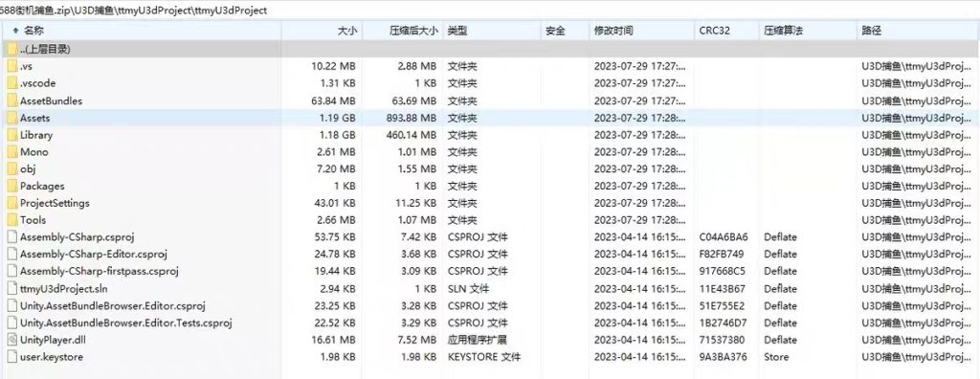Select the Unity.AssetBundleBrowser.Editor.csproj file name
980x379 pixels.
[x=113, y=306]
